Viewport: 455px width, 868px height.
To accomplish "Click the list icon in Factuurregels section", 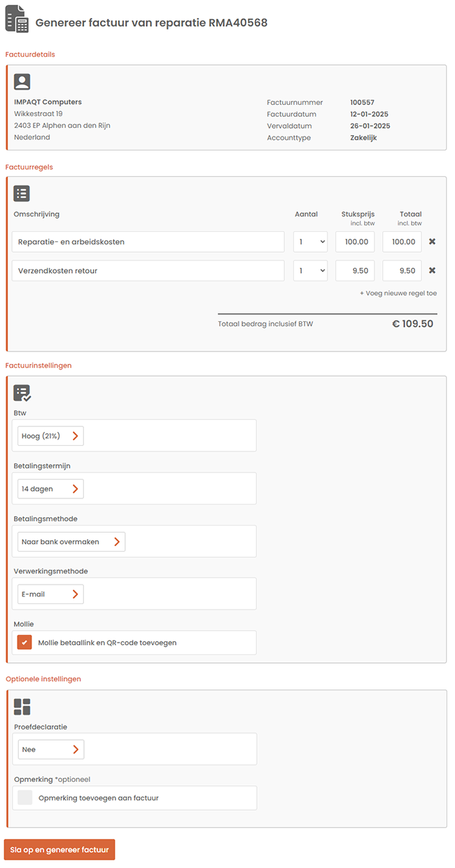I will pyautogui.click(x=22, y=194).
